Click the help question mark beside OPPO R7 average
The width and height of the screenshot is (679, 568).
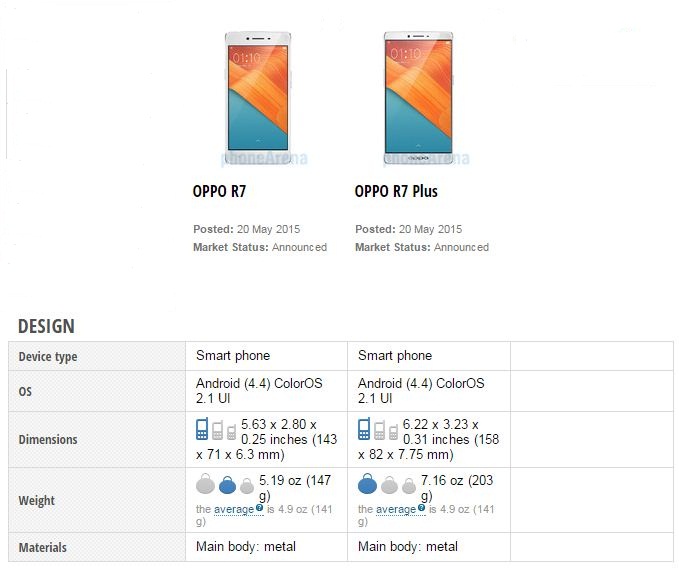(259, 507)
